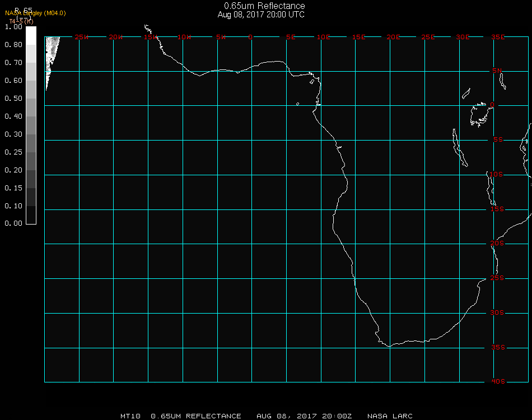Click the colorbar label '0.20'
This screenshot has height=420, width=532.
(x=13, y=170)
